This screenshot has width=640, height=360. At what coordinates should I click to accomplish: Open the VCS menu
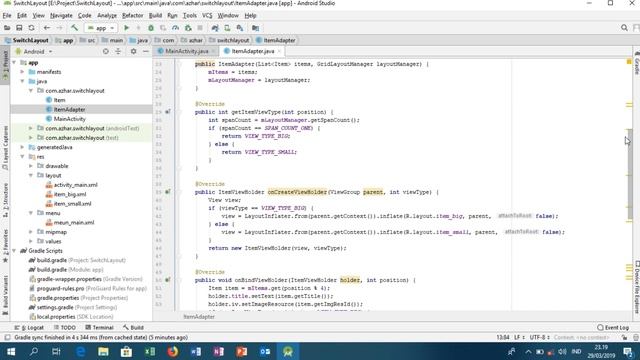click(207, 16)
